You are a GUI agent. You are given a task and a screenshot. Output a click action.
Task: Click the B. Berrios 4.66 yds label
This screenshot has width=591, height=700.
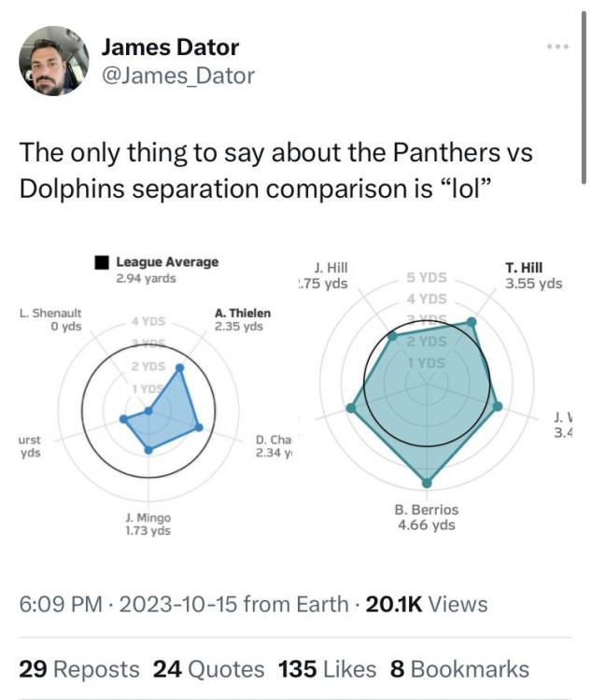point(427,517)
